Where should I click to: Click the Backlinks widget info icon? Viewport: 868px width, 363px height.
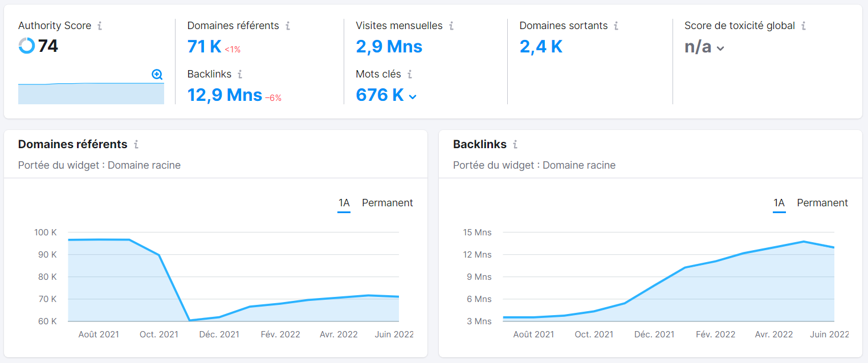point(515,144)
